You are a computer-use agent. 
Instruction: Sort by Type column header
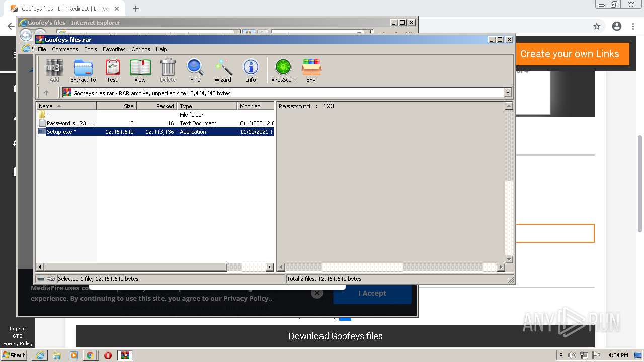click(x=207, y=106)
